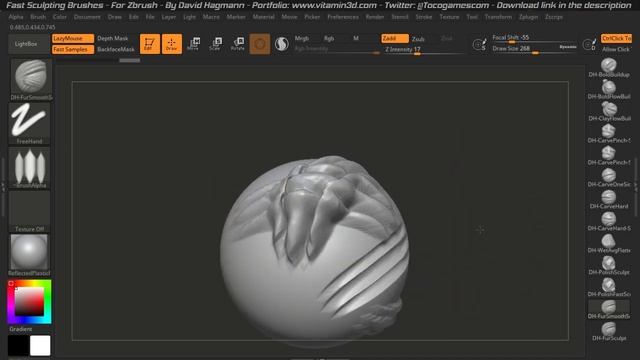The image size is (640, 360).
Task: Collapse the right tray divider handle
Action: [636, 187]
